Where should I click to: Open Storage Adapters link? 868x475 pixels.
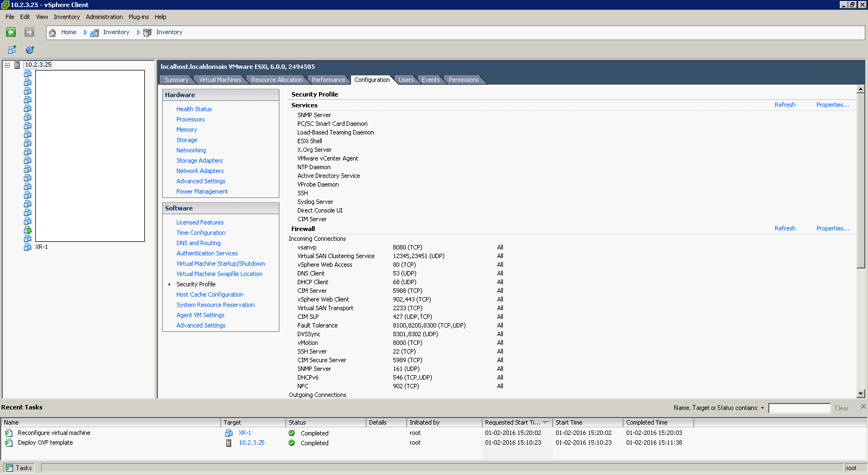(199, 161)
